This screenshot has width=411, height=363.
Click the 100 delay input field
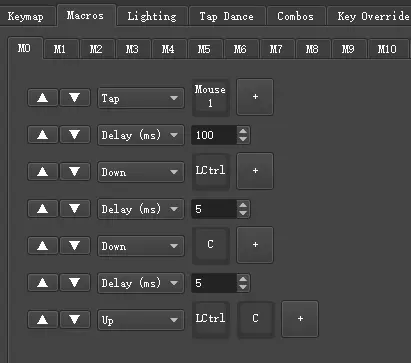[x=214, y=135]
